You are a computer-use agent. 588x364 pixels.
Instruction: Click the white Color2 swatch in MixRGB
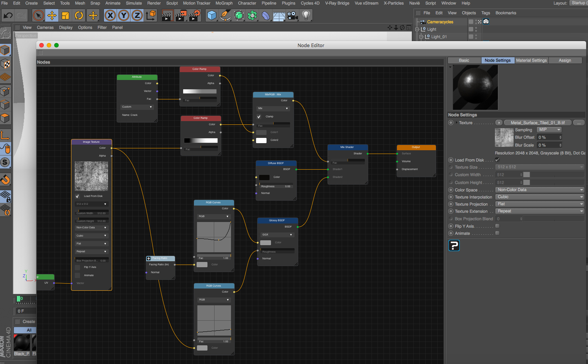point(261,140)
